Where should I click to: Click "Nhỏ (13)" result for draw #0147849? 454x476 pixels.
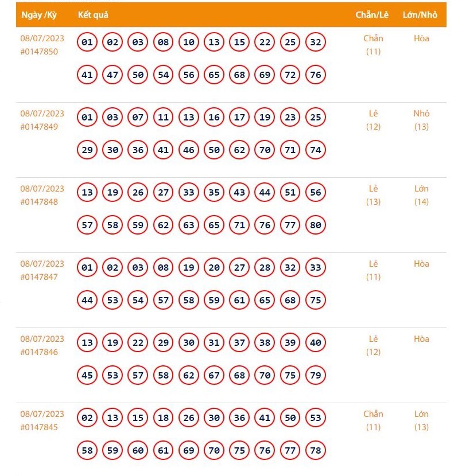click(421, 120)
